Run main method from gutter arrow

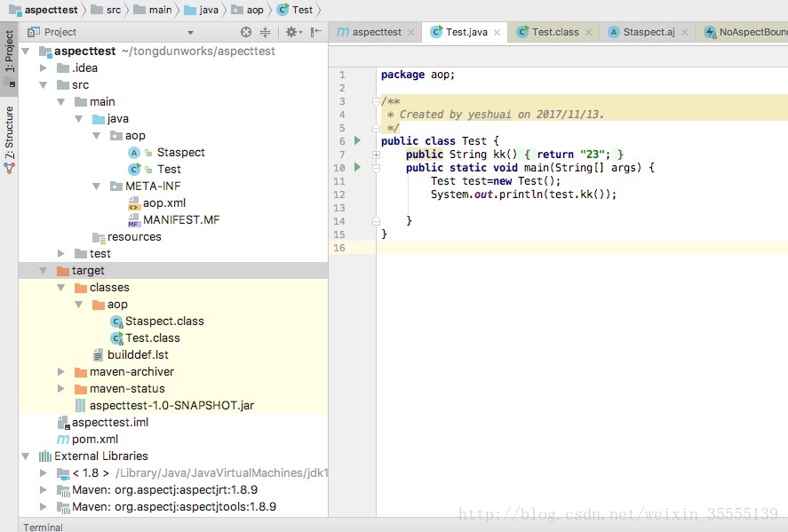(357, 167)
